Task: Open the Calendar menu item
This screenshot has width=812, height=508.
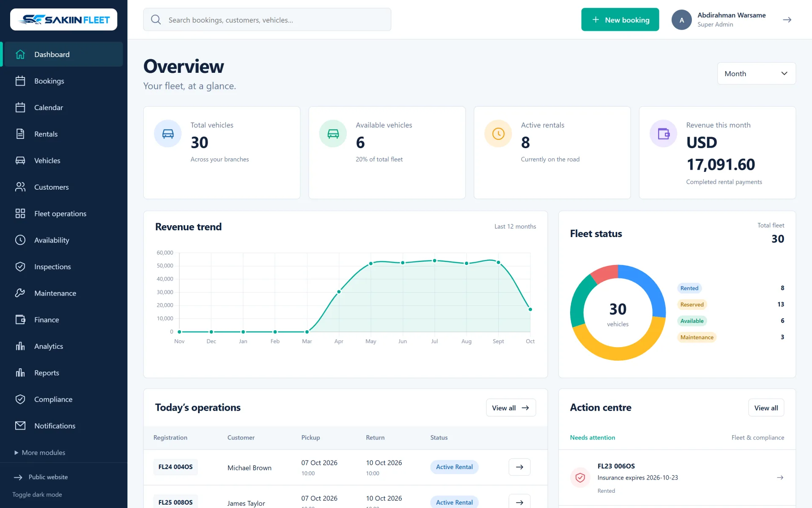Action: tap(63, 108)
